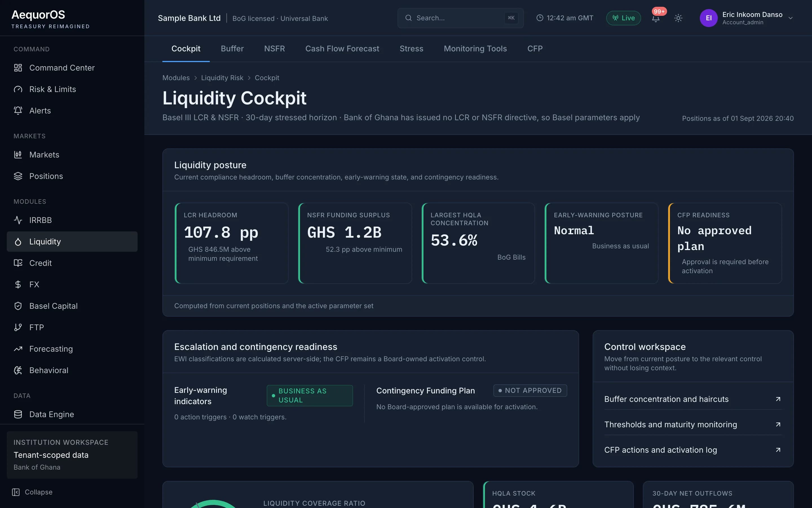Open the Monitoring Tools tab
Screen dimensions: 812x508
(475, 49)
